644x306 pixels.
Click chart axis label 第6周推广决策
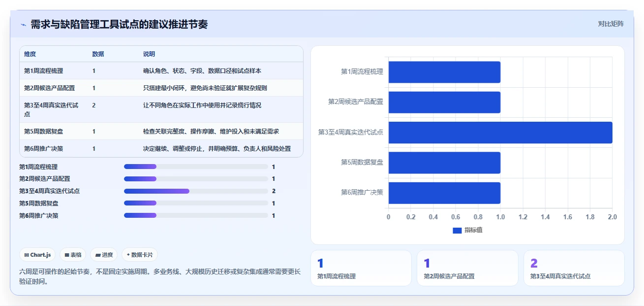coord(362,193)
